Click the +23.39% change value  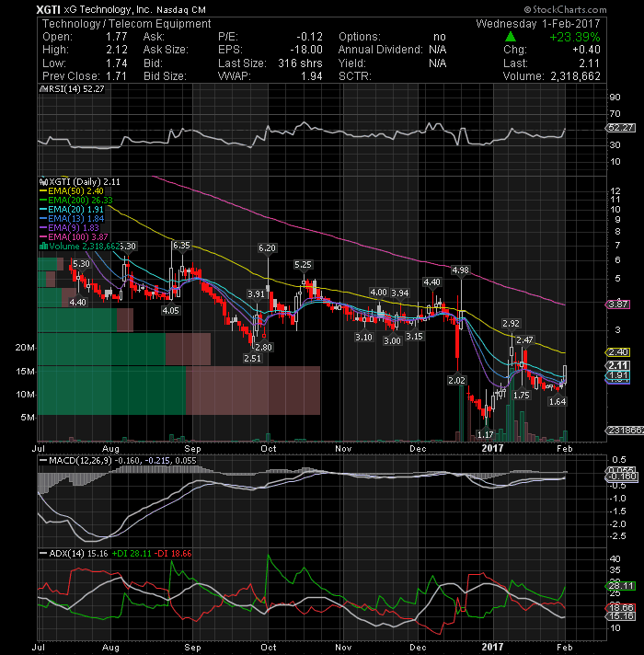pos(575,37)
